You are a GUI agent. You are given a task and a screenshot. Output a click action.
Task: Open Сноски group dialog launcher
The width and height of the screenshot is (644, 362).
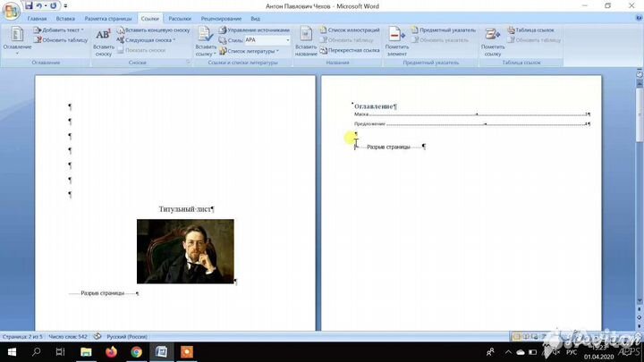[x=188, y=63]
